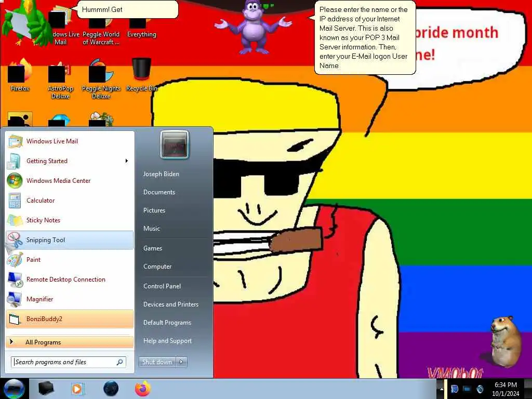
Task: Open Devices and Printers
Action: tap(170, 304)
